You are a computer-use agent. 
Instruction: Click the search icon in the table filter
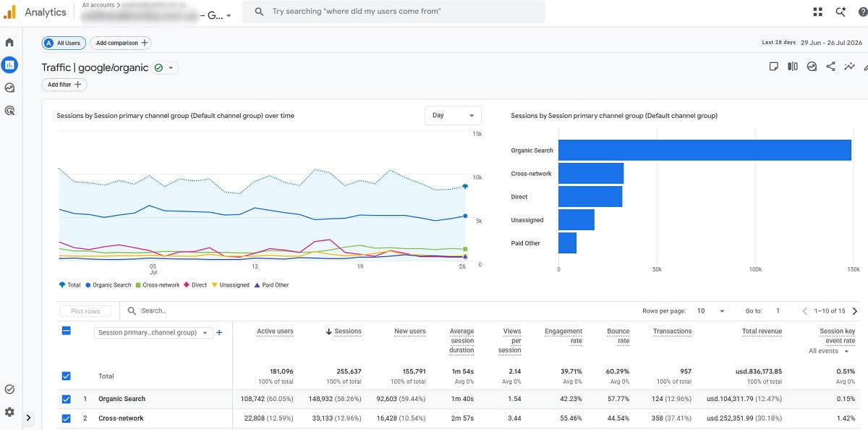click(132, 311)
